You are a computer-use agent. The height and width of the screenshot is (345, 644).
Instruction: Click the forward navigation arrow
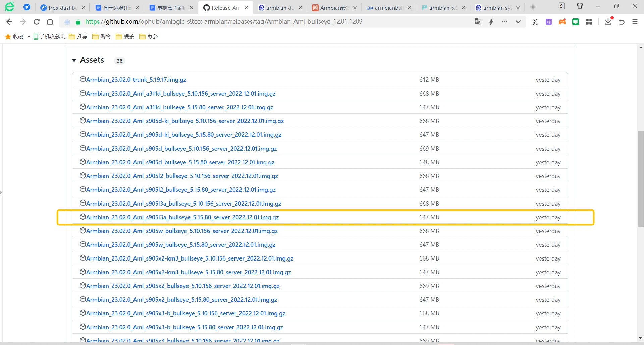point(23,22)
